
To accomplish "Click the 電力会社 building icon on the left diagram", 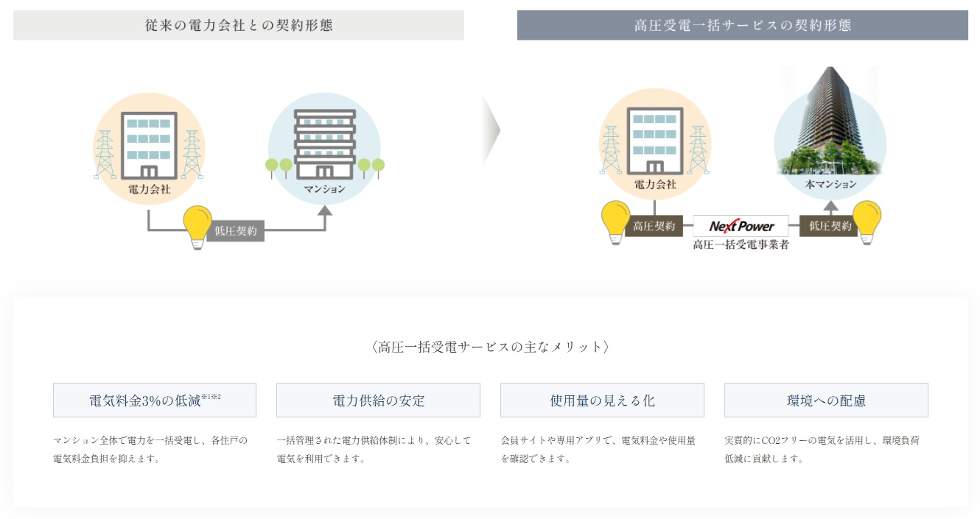I will click(149, 144).
